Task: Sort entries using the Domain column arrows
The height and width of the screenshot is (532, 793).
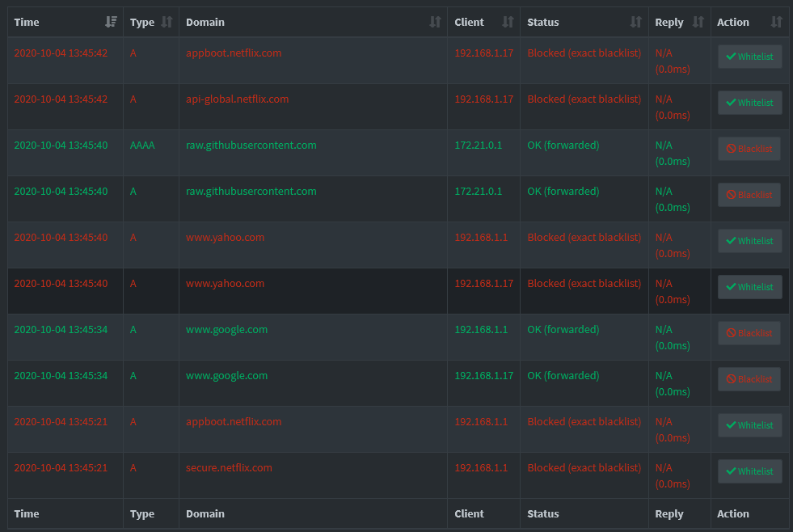Action: (437, 22)
